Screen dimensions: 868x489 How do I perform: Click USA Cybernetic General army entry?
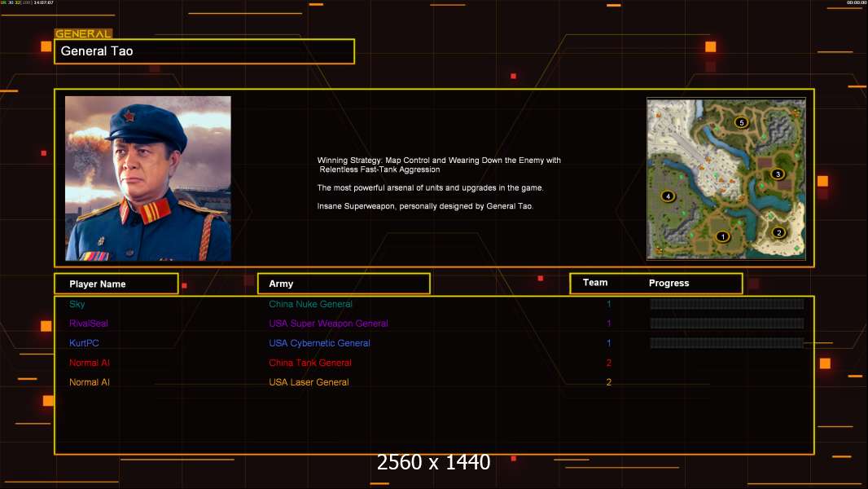click(x=319, y=343)
